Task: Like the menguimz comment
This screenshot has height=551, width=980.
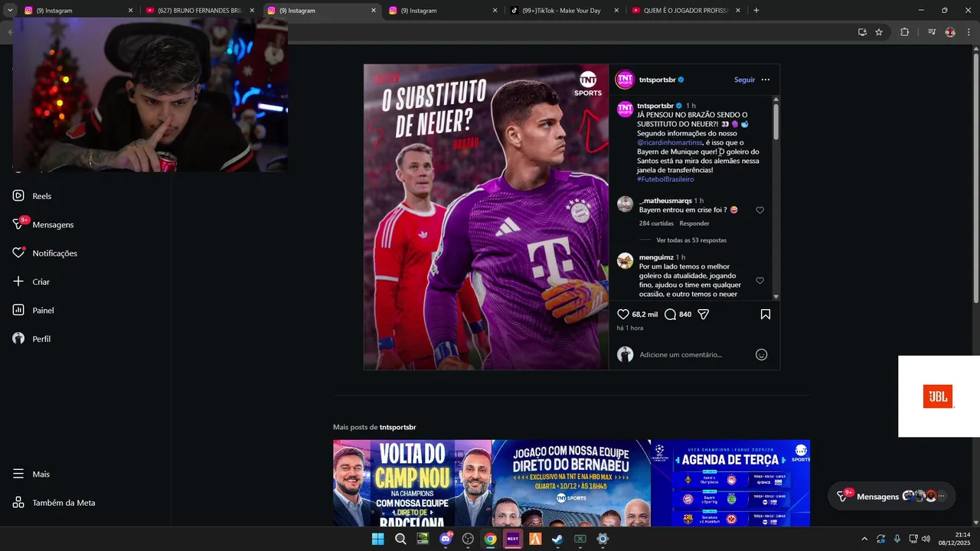Action: pos(759,281)
